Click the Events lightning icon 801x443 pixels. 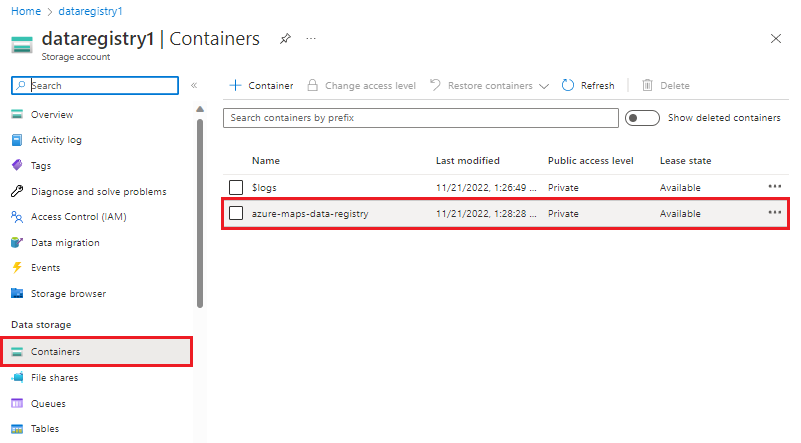coord(17,267)
